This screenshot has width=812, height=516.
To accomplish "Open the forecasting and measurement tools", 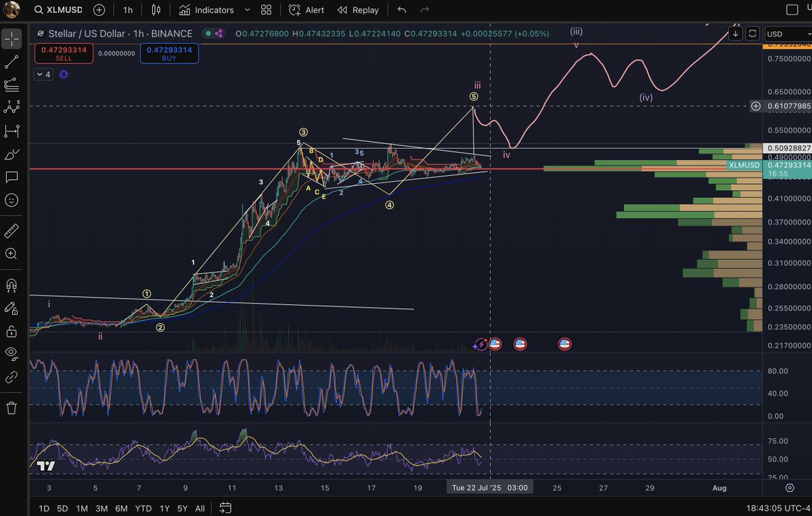I will [12, 131].
